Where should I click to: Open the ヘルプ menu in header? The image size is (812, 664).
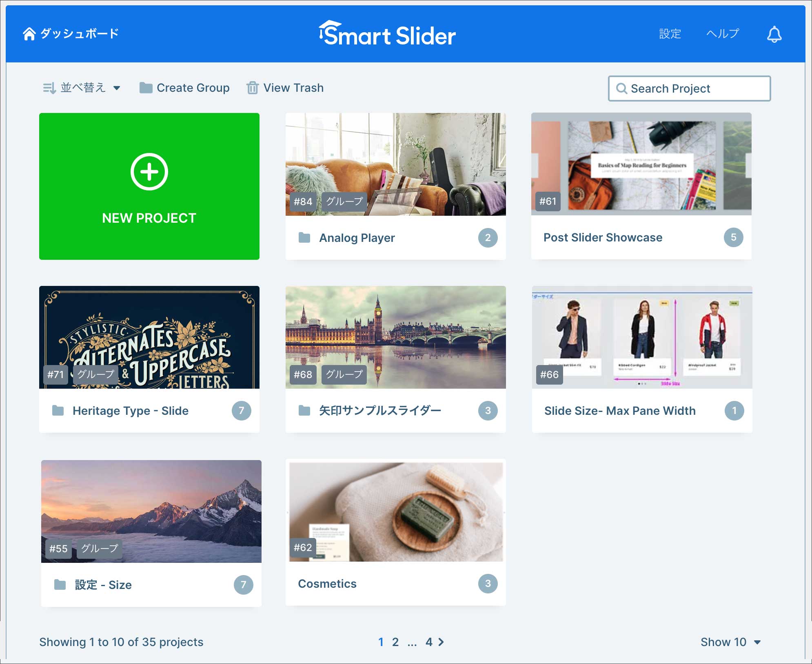click(x=722, y=33)
